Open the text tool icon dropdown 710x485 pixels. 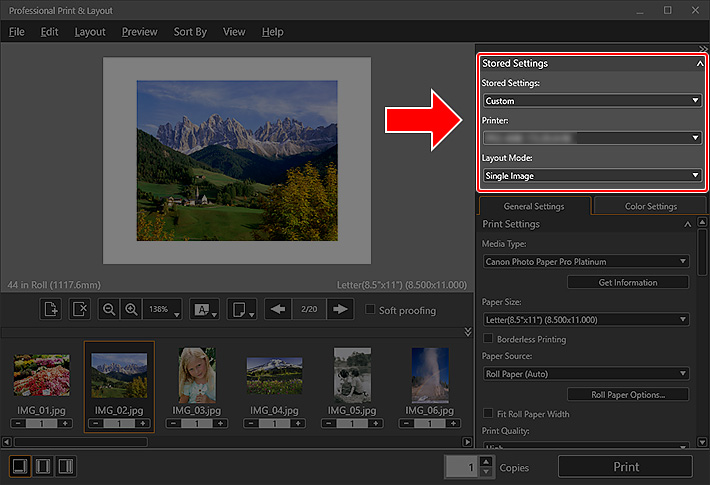point(204,310)
